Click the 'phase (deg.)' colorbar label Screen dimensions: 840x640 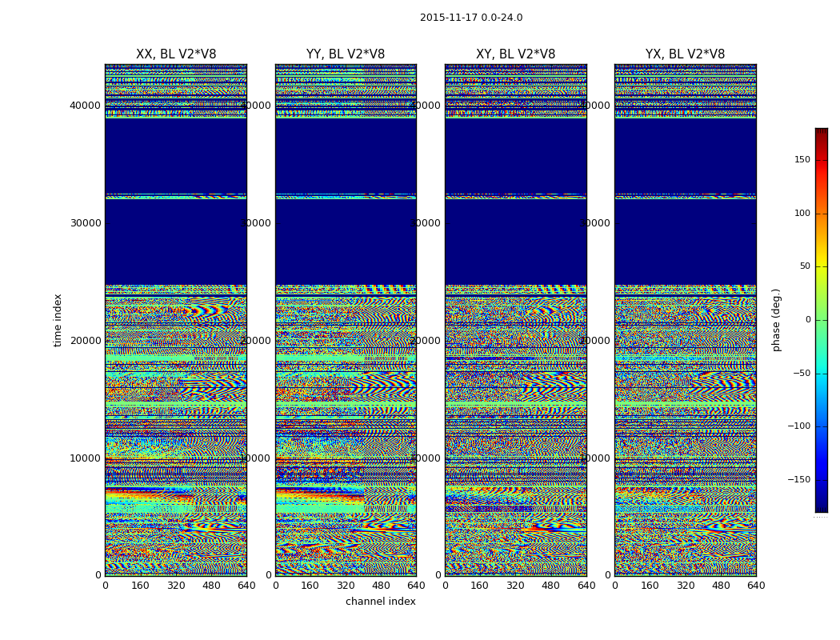776,320
